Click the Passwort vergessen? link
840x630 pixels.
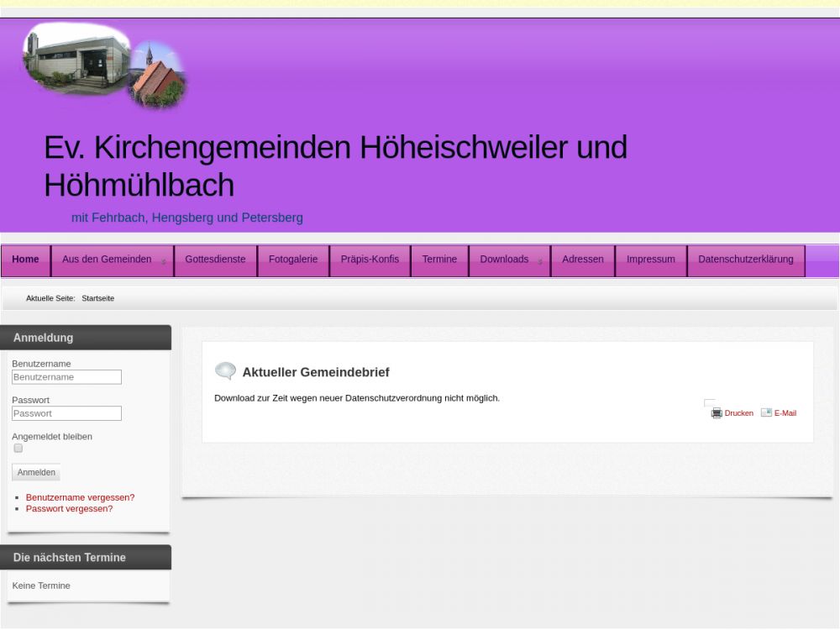tap(69, 508)
